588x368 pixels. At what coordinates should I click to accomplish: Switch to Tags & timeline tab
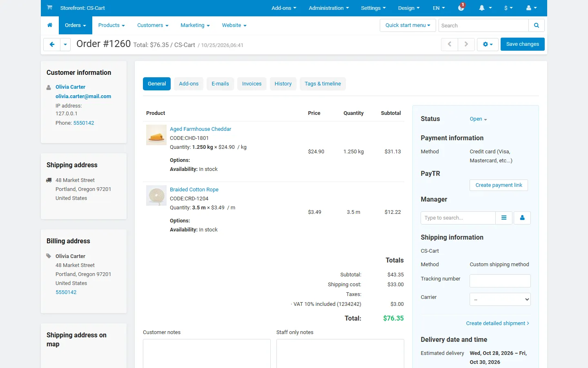[x=323, y=84]
